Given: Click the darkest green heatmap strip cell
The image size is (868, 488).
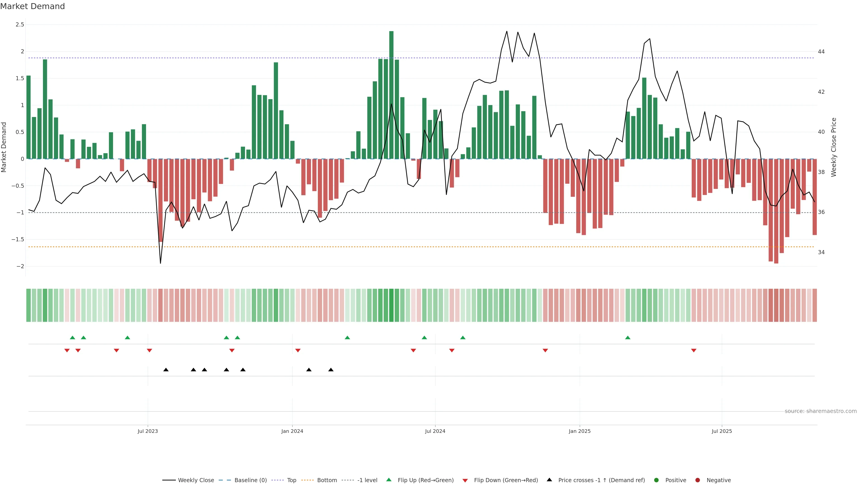Looking at the screenshot, I should point(391,305).
